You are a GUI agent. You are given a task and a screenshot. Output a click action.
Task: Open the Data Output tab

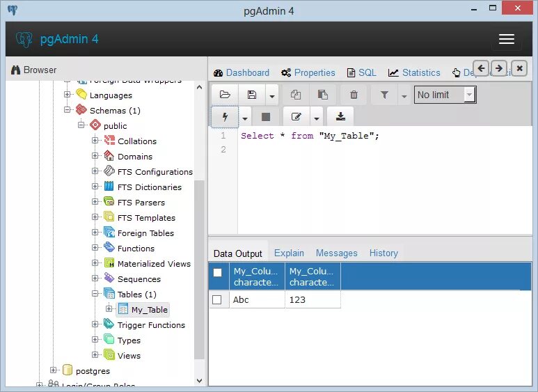coord(238,253)
